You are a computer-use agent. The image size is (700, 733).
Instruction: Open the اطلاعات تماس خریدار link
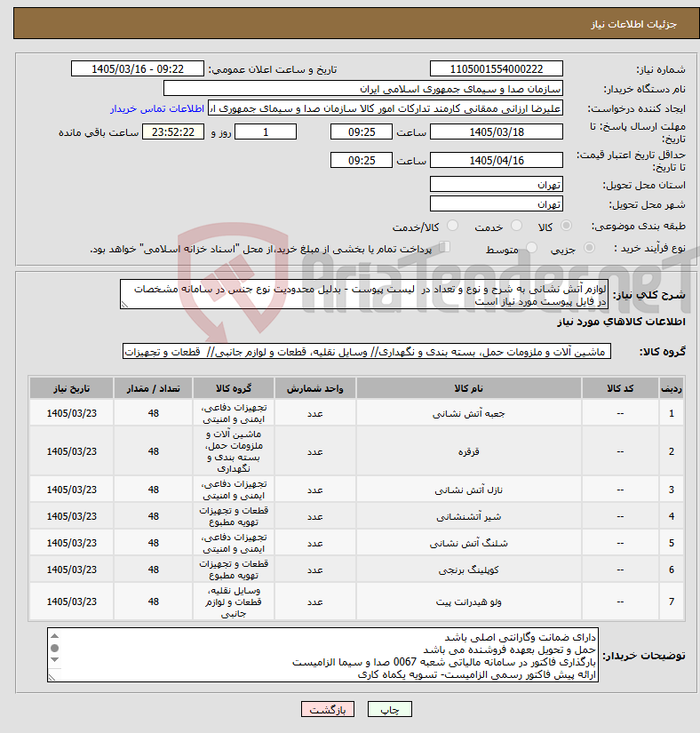157,109
